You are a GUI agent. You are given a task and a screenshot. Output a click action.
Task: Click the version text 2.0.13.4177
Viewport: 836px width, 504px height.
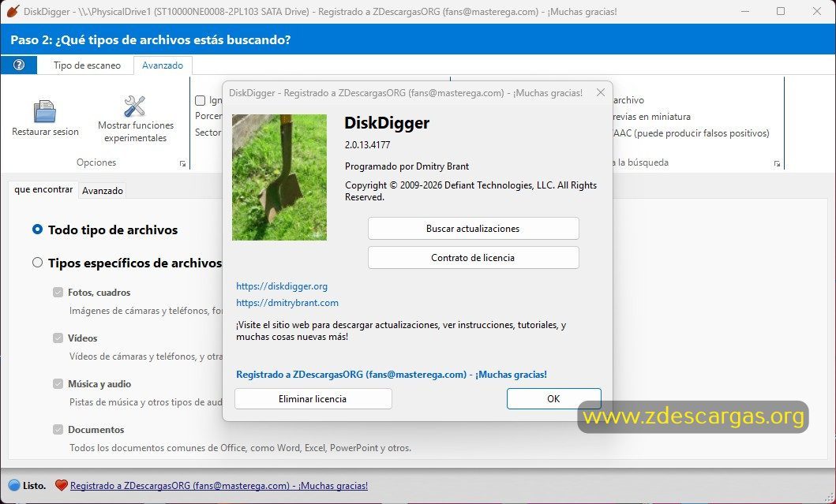pos(367,144)
